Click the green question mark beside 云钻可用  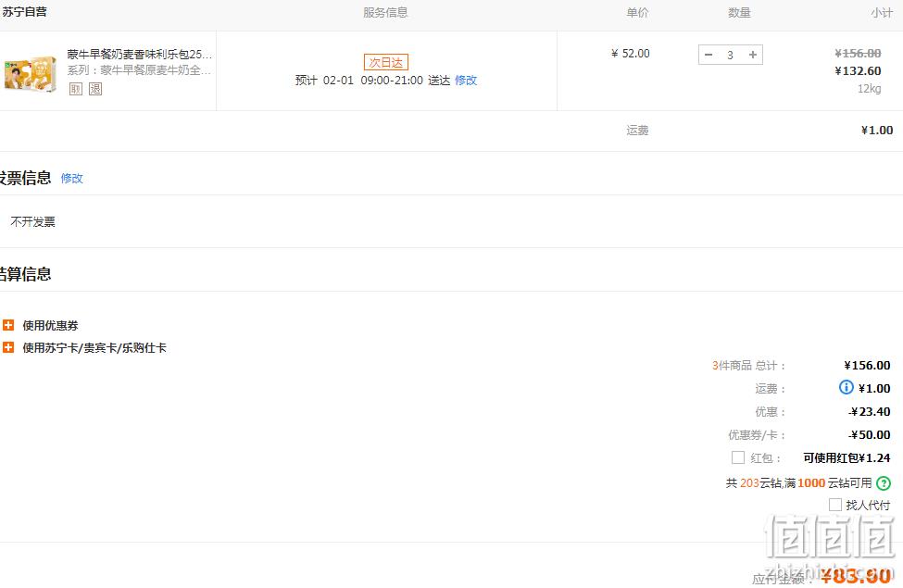click(x=884, y=483)
